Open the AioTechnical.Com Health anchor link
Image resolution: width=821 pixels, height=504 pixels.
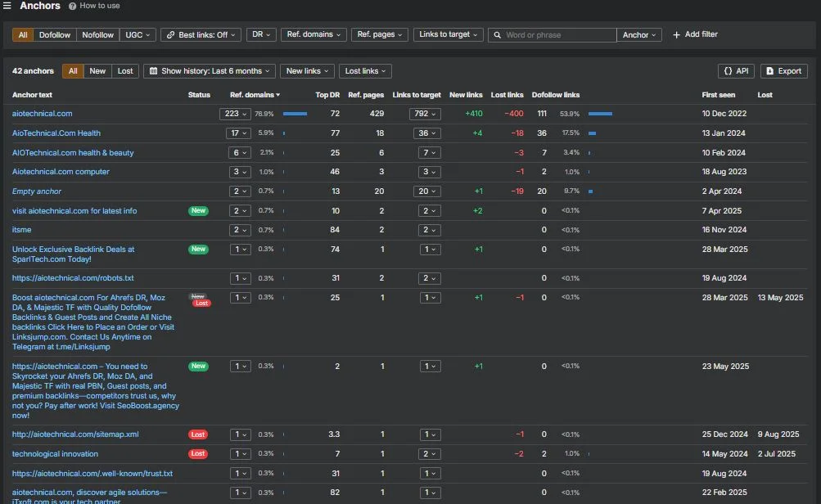56,133
